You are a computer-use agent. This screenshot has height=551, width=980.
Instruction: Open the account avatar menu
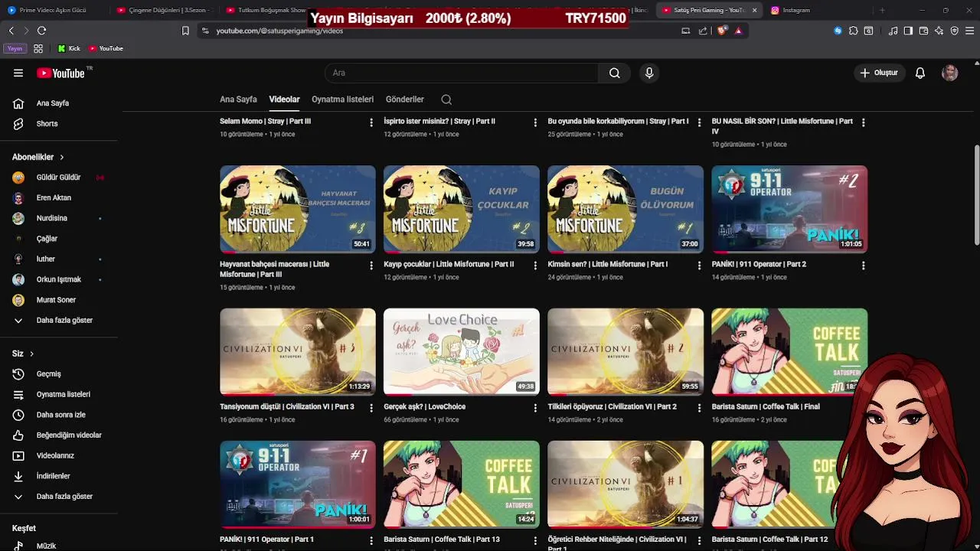pyautogui.click(x=950, y=73)
